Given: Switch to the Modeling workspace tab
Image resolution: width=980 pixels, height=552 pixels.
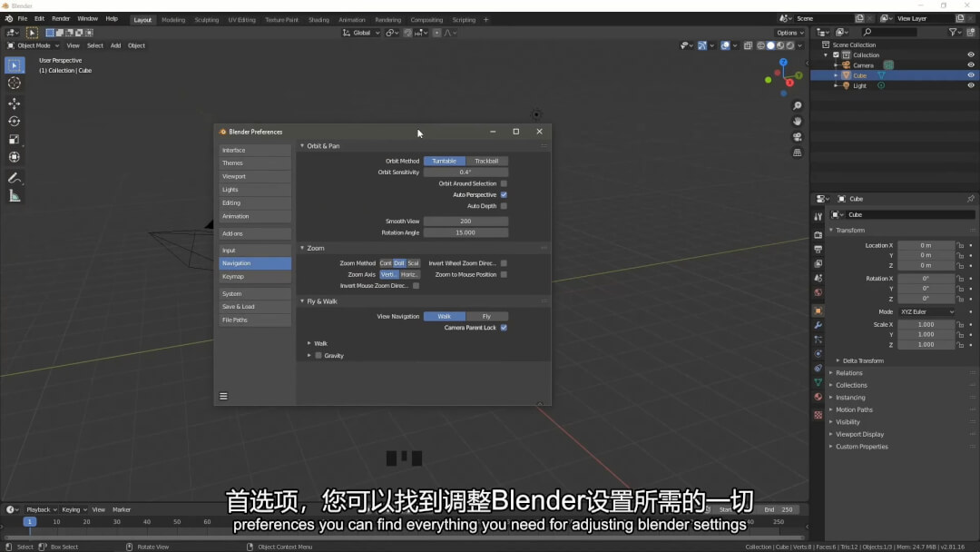Looking at the screenshot, I should [173, 20].
